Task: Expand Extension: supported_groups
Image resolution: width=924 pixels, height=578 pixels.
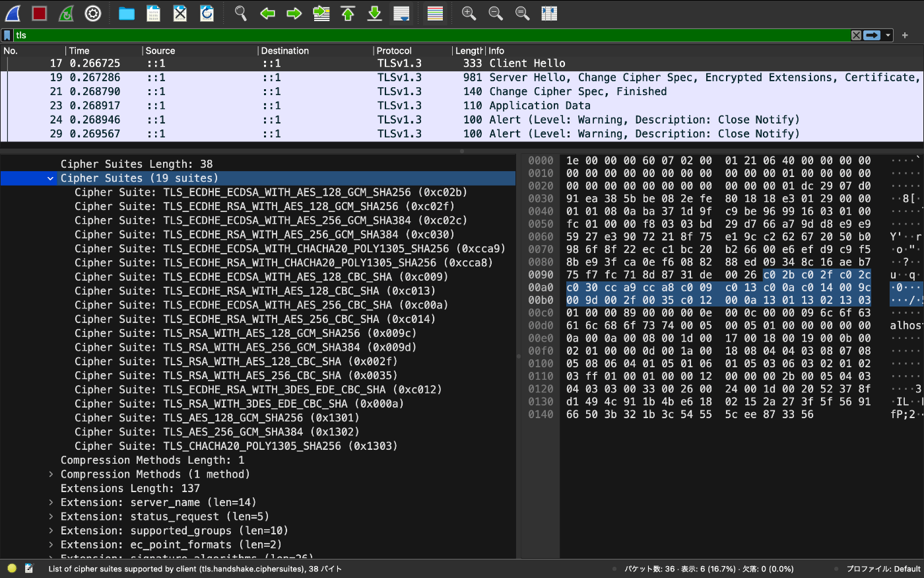Action: click(x=50, y=530)
